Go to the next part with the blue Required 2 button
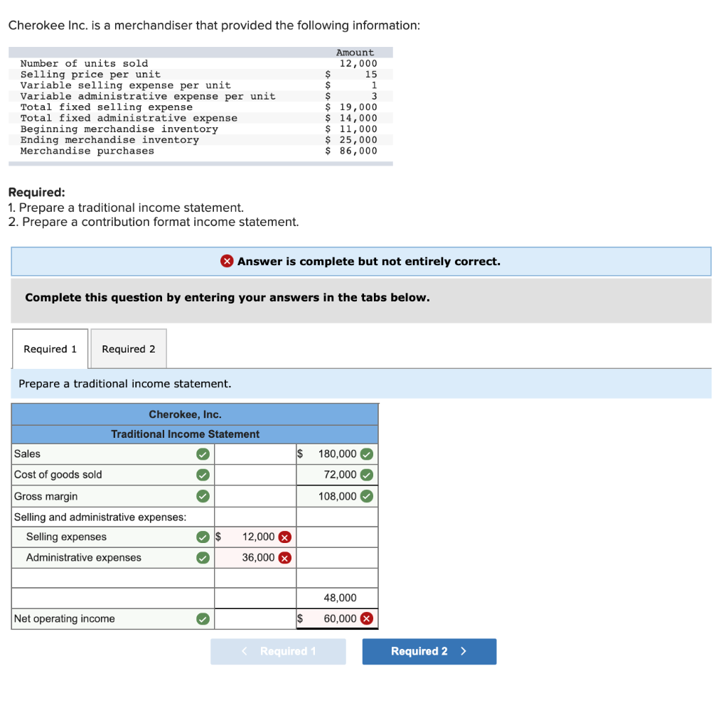Screen dimensions: 728x715 429,651
